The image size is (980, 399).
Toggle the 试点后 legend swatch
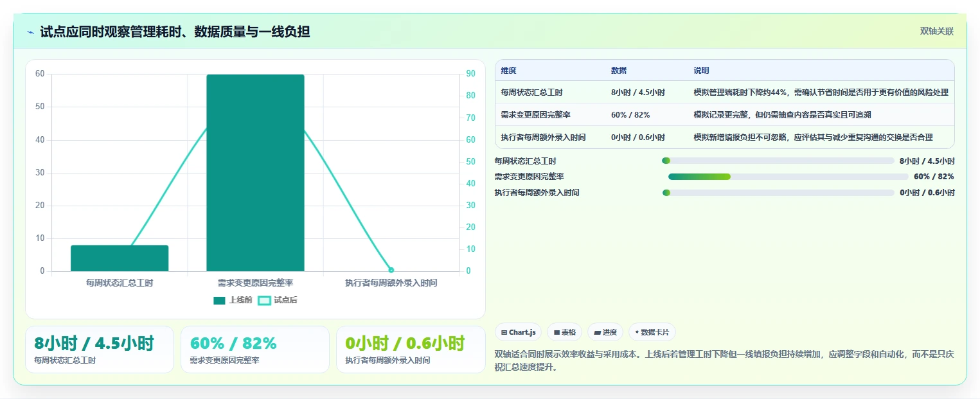(x=264, y=300)
